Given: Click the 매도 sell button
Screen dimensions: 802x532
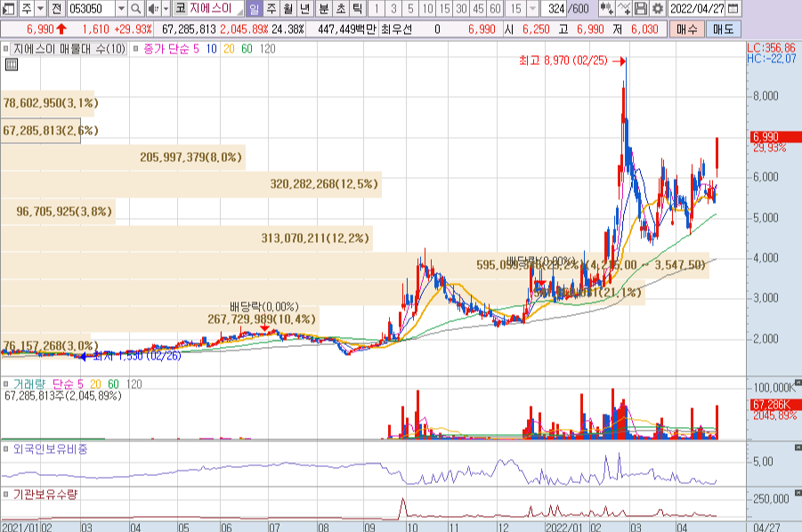Looking at the screenshot, I should [724, 29].
